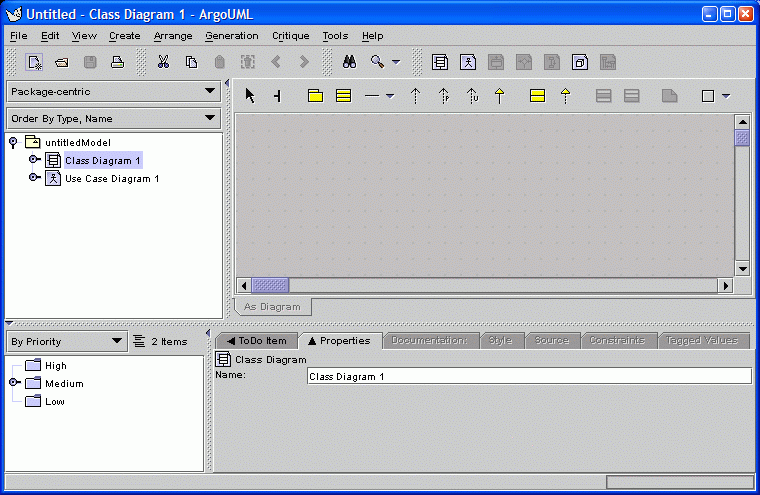
Task: Choose the Broom alignment tool
Action: pos(277,96)
